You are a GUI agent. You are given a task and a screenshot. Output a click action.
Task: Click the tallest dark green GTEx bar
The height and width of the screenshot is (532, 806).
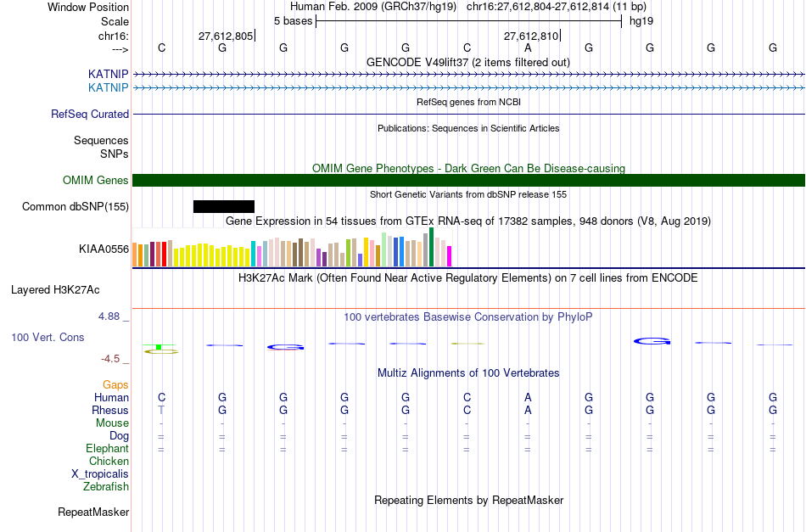click(x=431, y=247)
